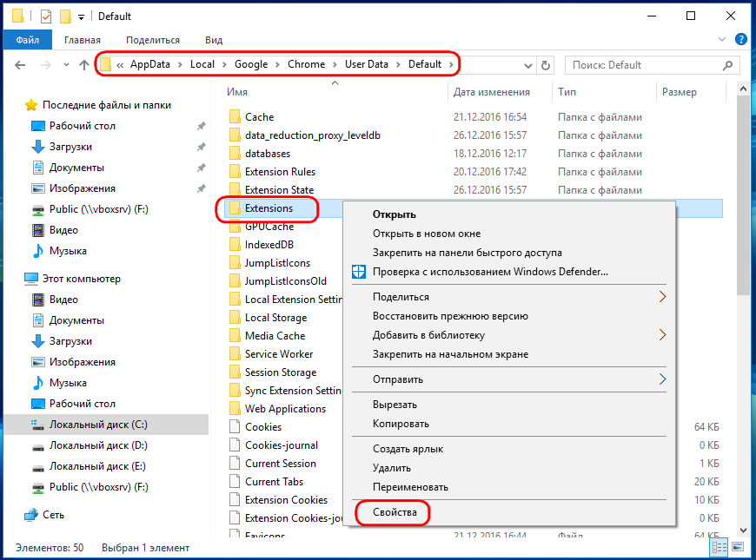Click the search magnifier icon
The height and width of the screenshot is (560, 756).
click(727, 65)
